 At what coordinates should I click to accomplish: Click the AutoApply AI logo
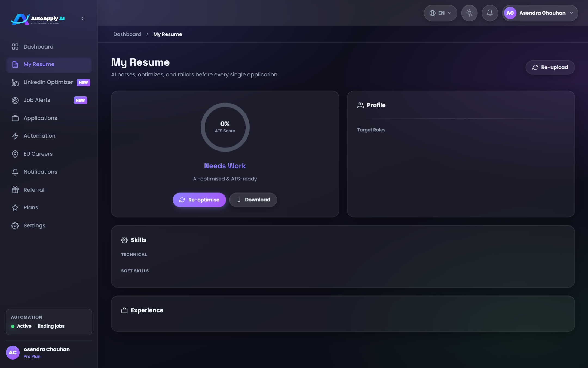click(x=38, y=19)
